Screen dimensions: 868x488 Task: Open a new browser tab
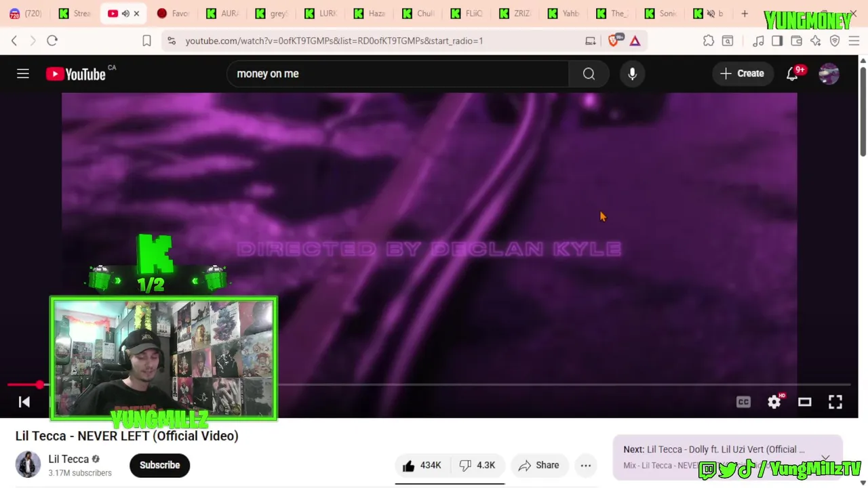point(745,14)
